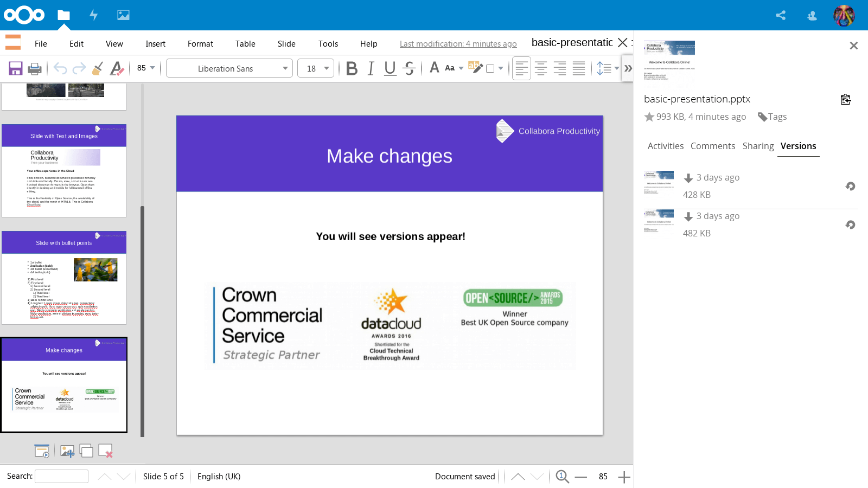Open the fill color square dropdown arrow
The width and height of the screenshot is (868, 488).
501,68
